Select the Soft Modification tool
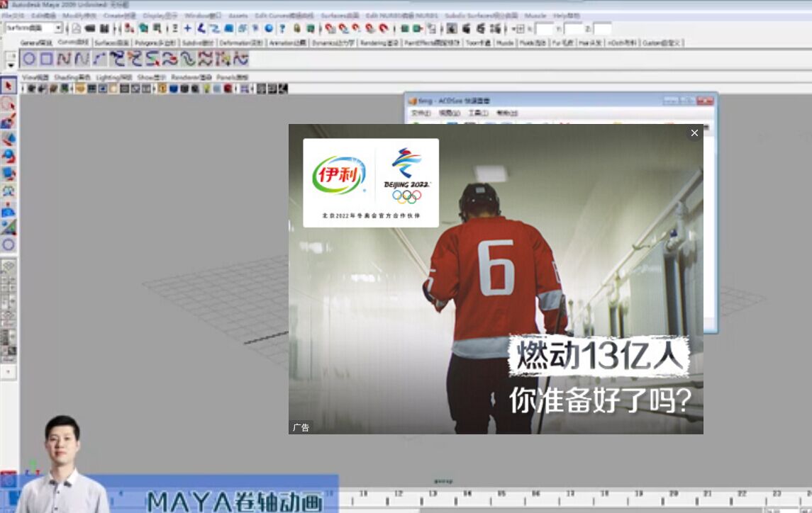This screenshot has width=812, height=513. [9, 209]
